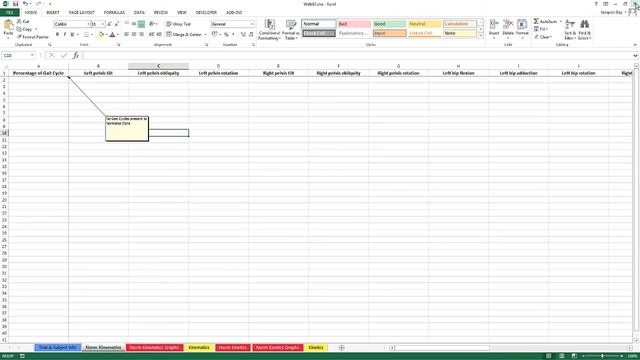Toggle top align button in Alignment group
Viewport: 640px width, 360px height.
pos(127,24)
